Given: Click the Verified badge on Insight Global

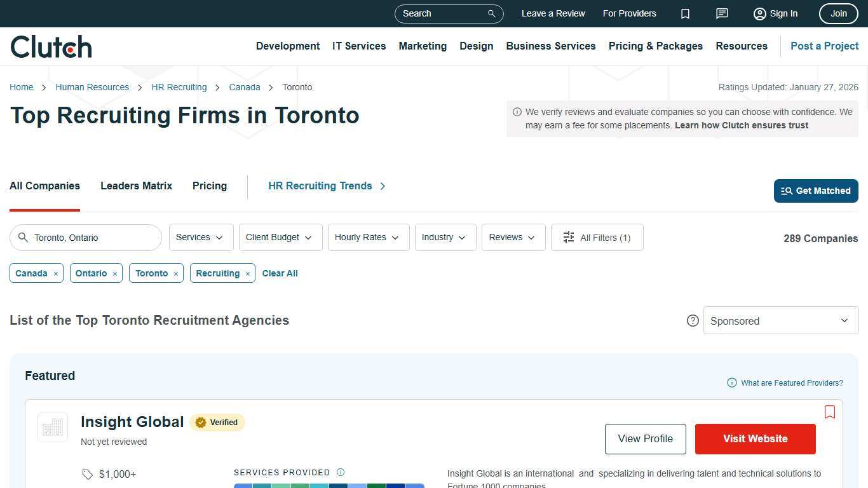Looking at the screenshot, I should 217,422.
